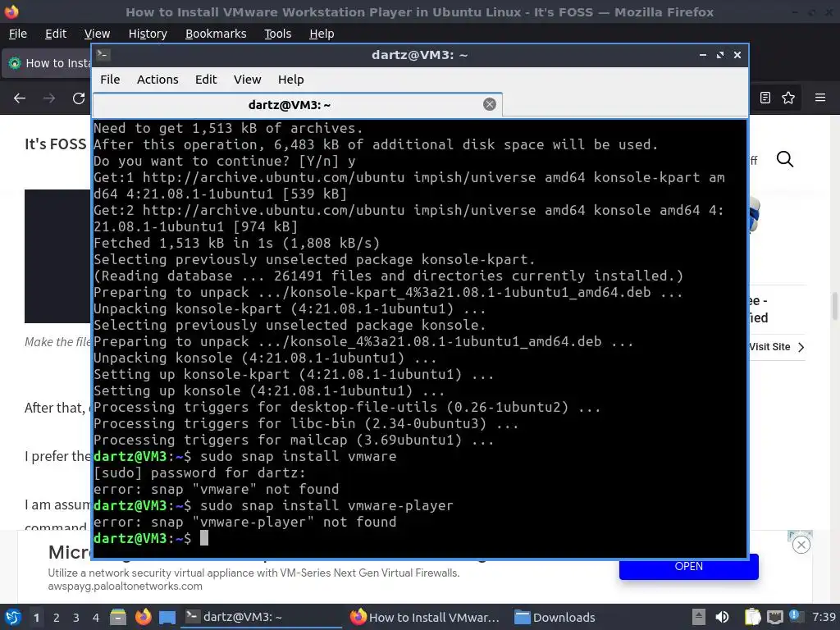Viewport: 840px width, 630px height.
Task: Select dartz@VM3 terminal taskbar entry
Action: [x=262, y=617]
